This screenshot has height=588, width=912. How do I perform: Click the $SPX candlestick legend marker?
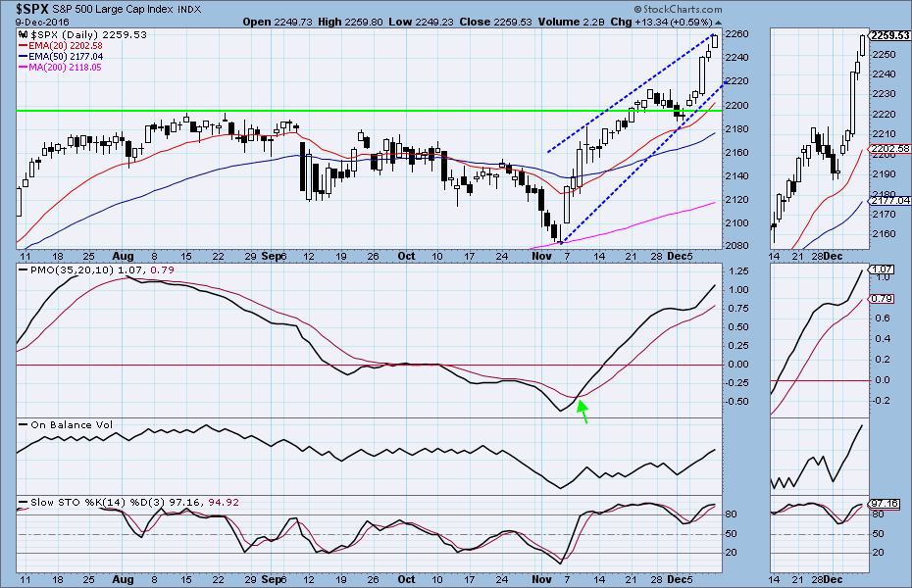click(24, 35)
